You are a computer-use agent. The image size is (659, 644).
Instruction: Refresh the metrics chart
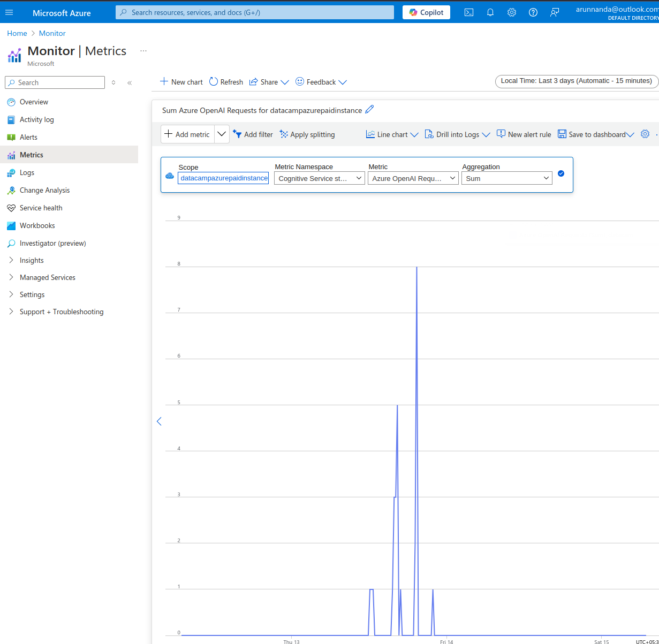(x=226, y=82)
